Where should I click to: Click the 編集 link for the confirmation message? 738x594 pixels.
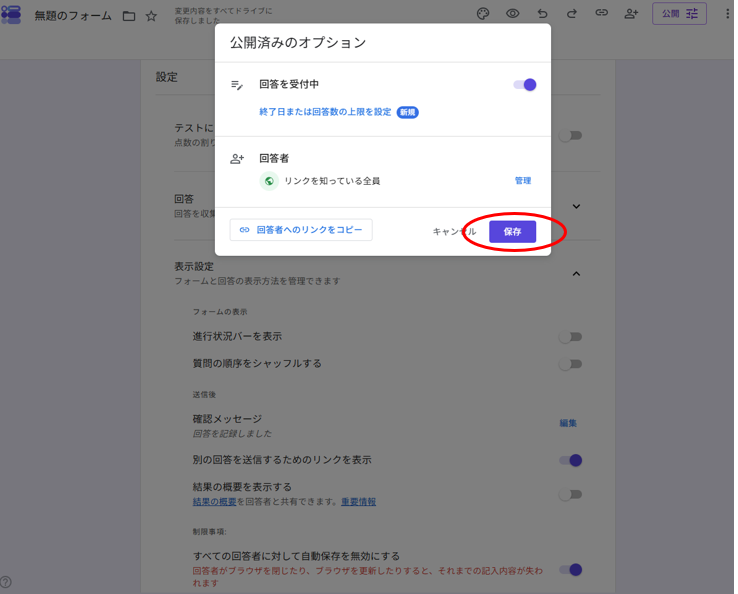(x=568, y=423)
